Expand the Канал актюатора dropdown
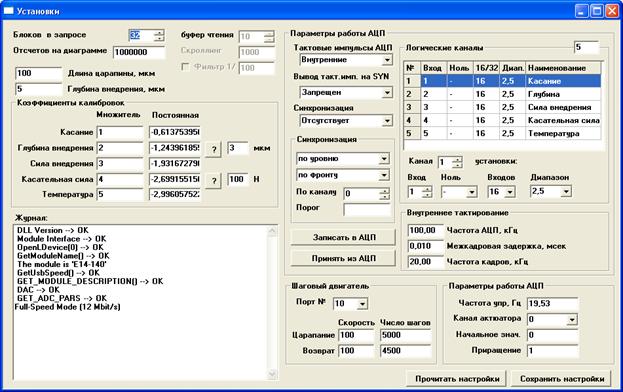This screenshot has width=623, height=392. 572,319
